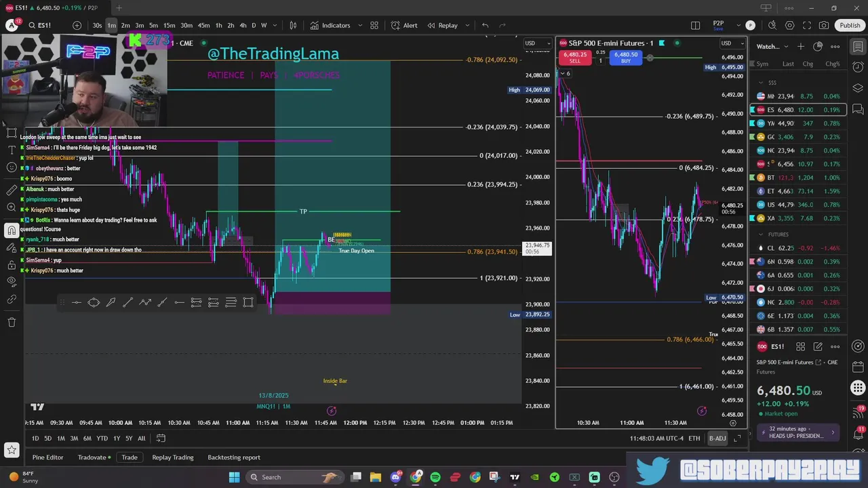Open chart settings hexagon icon
Screen dimensions: 868x488
click(x=789, y=25)
